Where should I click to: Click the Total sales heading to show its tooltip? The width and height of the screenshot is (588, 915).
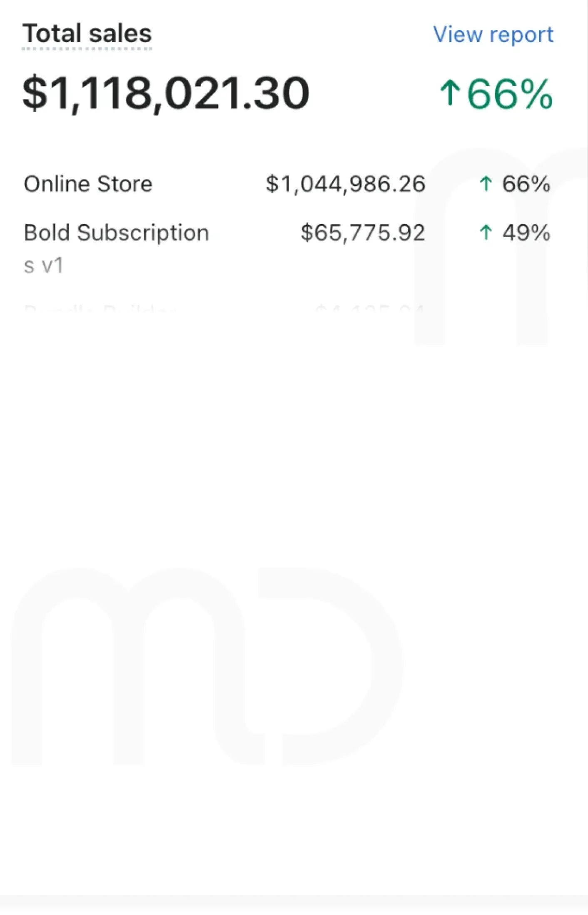(86, 33)
